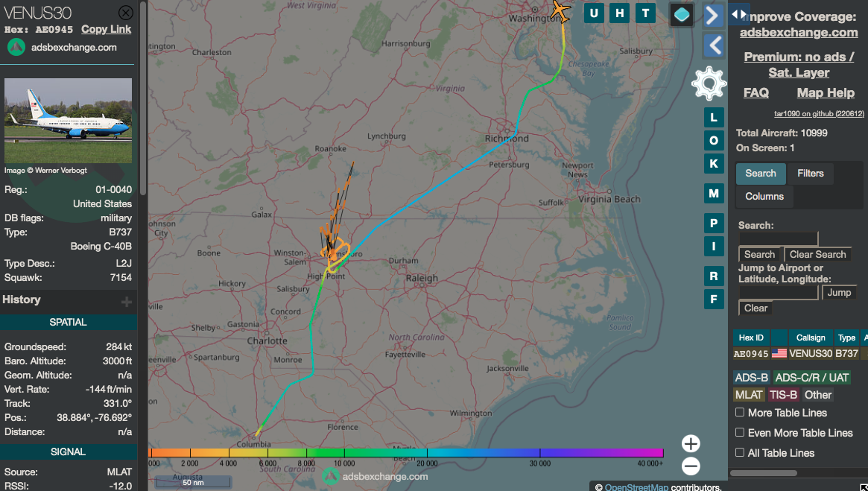Viewport: 868px width, 491px height.
Task: Click the right arrow expand sidebar button
Action: pos(714,16)
